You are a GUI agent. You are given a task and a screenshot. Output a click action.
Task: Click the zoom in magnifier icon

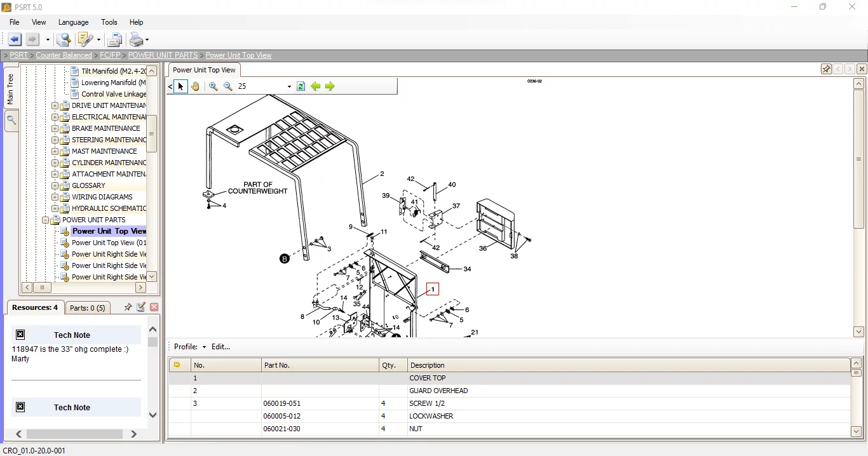(x=213, y=86)
